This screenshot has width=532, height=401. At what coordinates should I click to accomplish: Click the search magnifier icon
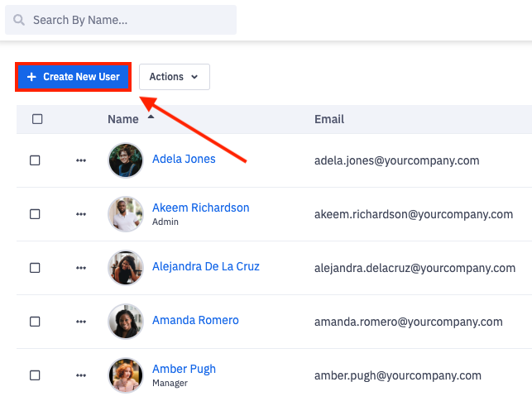tap(19, 20)
